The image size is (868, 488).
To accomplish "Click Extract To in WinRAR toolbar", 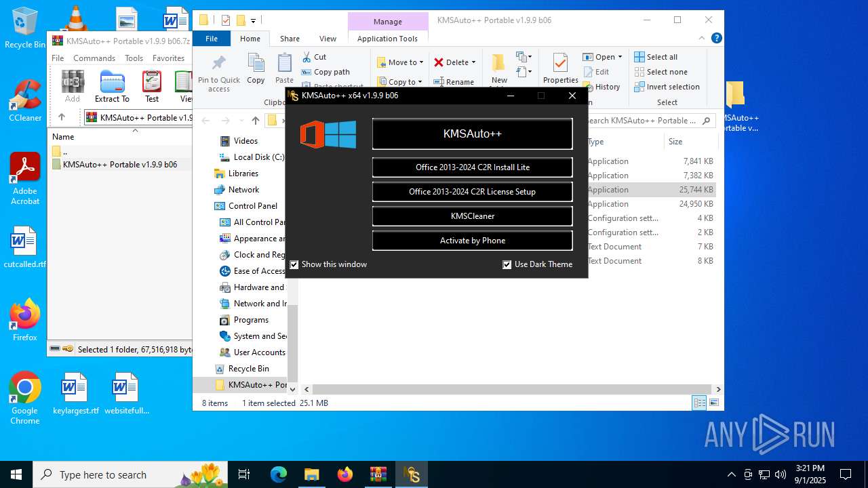I will click(x=112, y=87).
